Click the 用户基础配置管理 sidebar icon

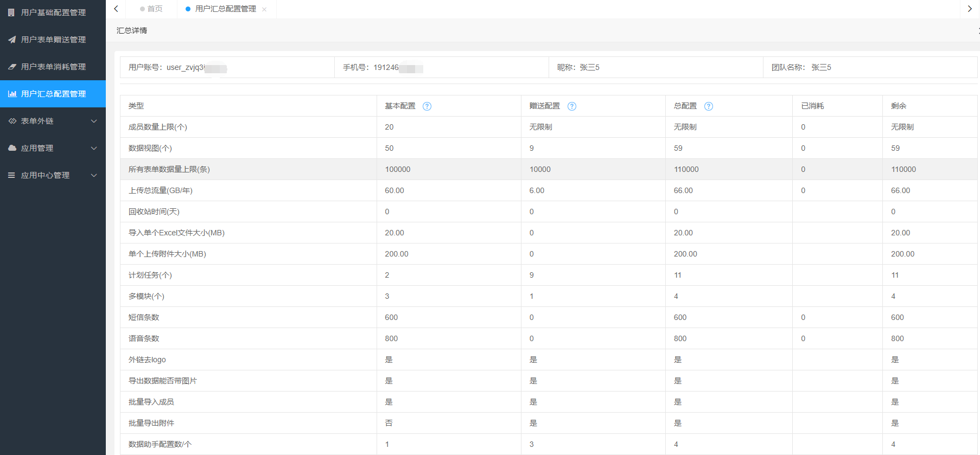pos(11,12)
